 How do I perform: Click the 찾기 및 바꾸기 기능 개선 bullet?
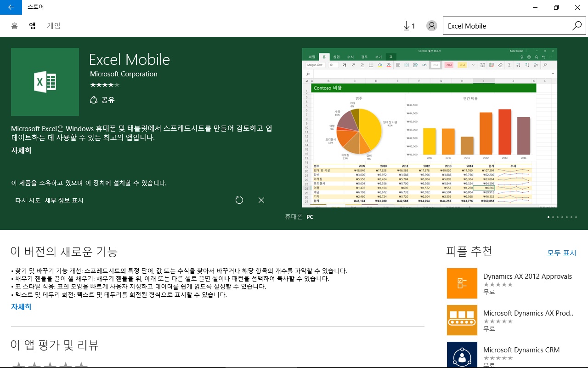pyautogui.click(x=179, y=271)
